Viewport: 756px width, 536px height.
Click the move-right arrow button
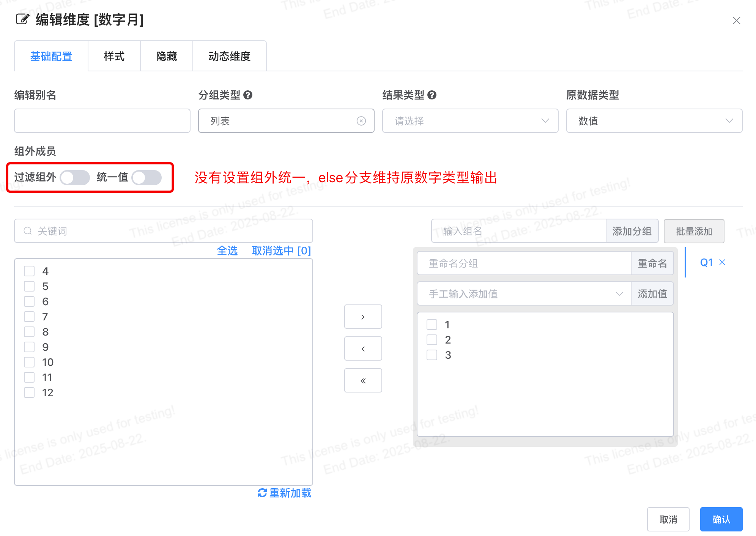363,317
